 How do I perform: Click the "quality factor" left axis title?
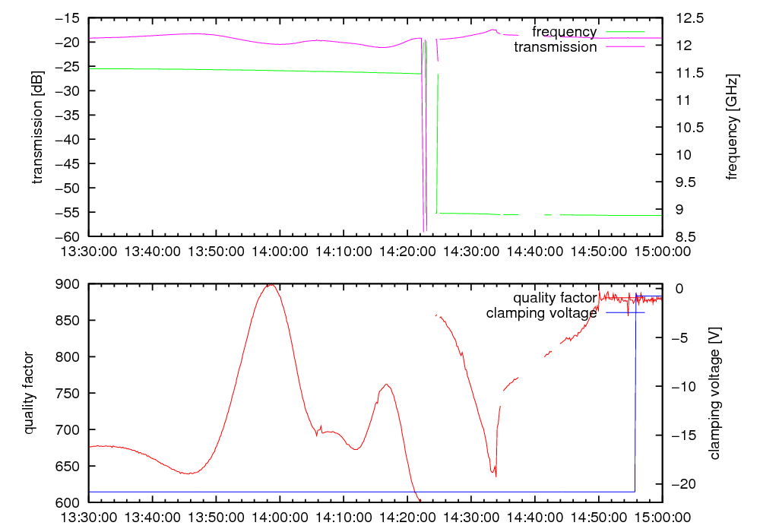click(x=30, y=393)
